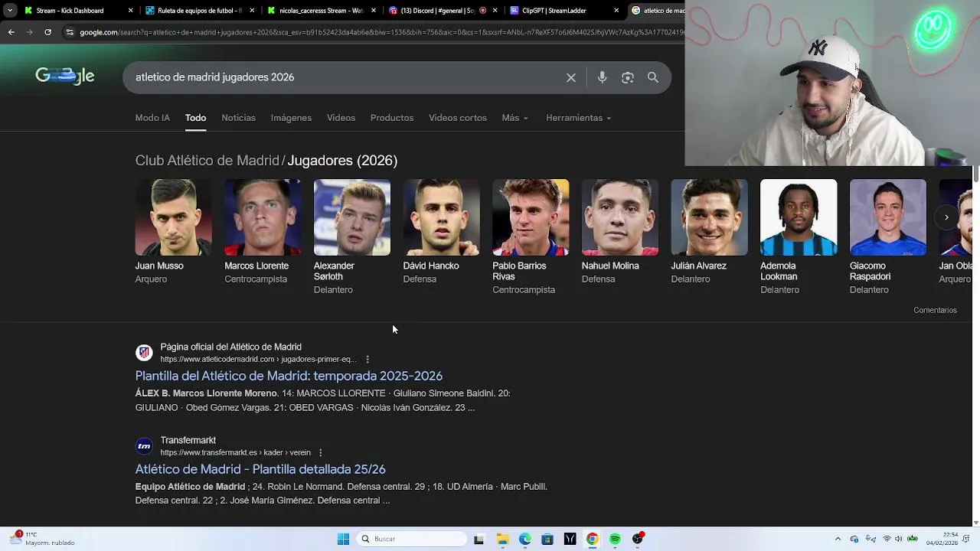Start voice search with the microphone icon
The height and width of the screenshot is (551, 980).
tap(602, 77)
